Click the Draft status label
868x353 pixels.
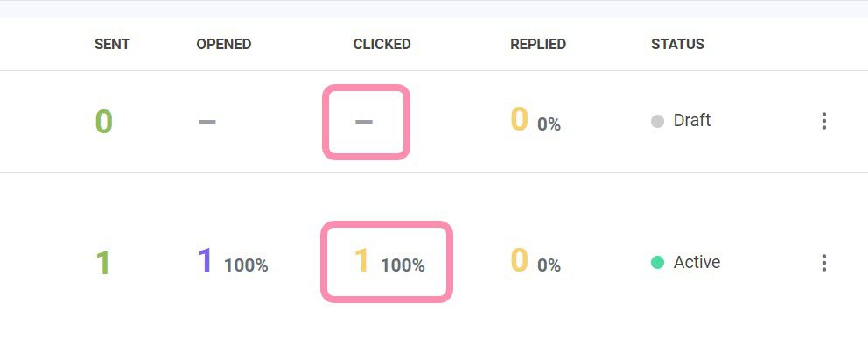(x=691, y=121)
